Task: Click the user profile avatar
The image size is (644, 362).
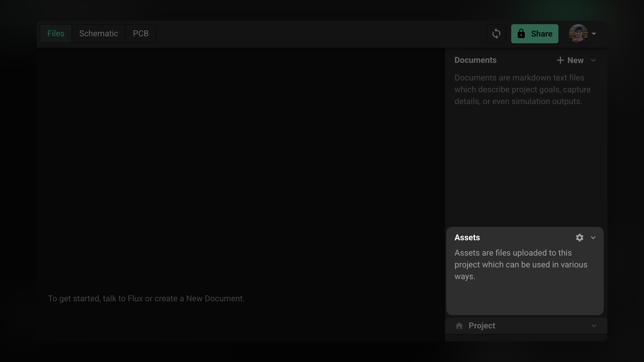Action: [578, 34]
